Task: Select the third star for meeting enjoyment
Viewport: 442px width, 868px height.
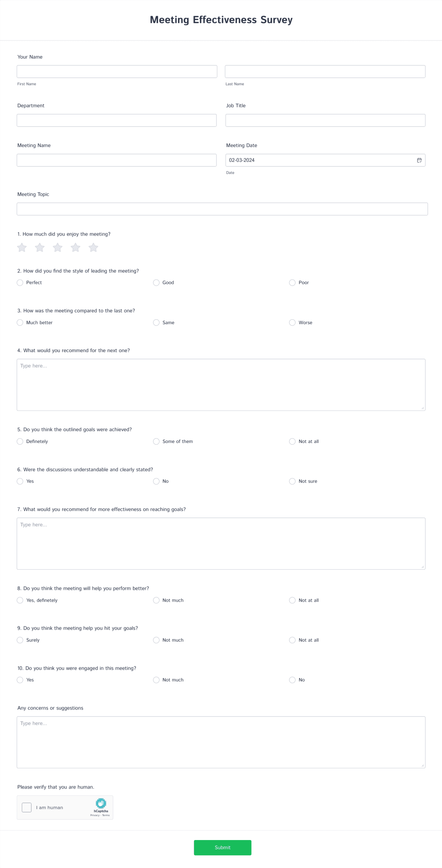Action: pos(57,248)
